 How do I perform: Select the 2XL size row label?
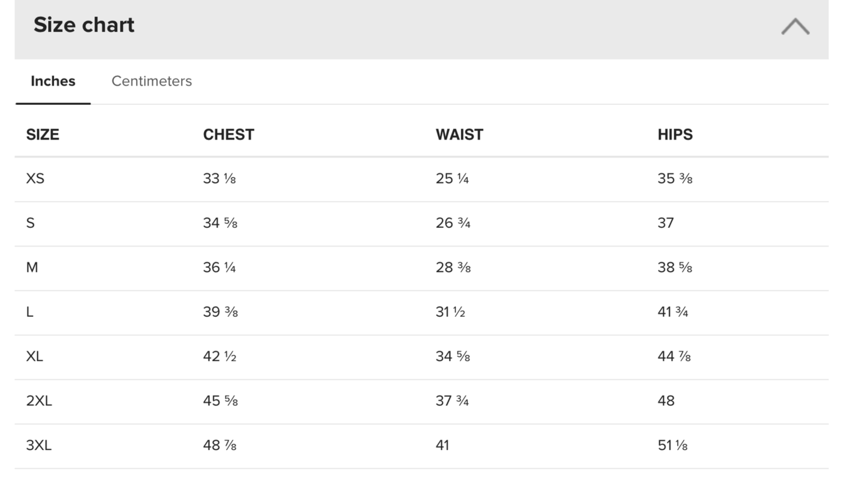tap(39, 401)
